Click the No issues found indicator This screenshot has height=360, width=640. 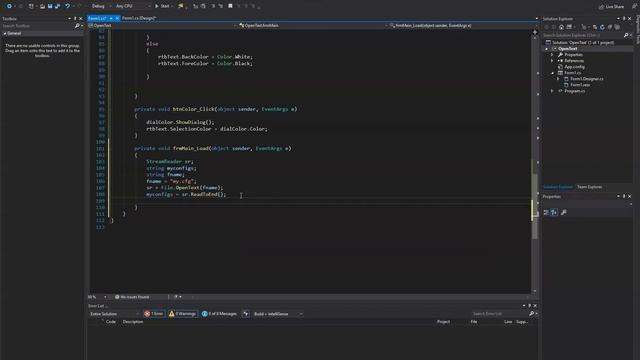[132, 297]
